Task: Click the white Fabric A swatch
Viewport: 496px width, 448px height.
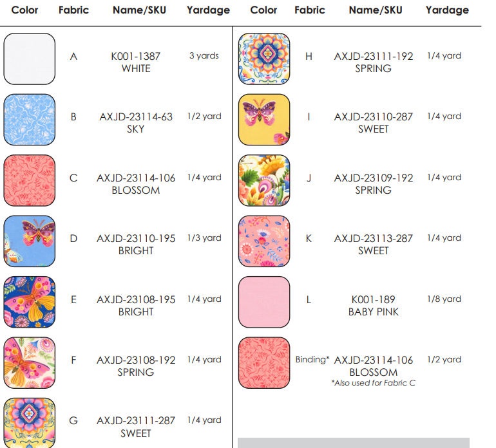Action: tap(30, 59)
